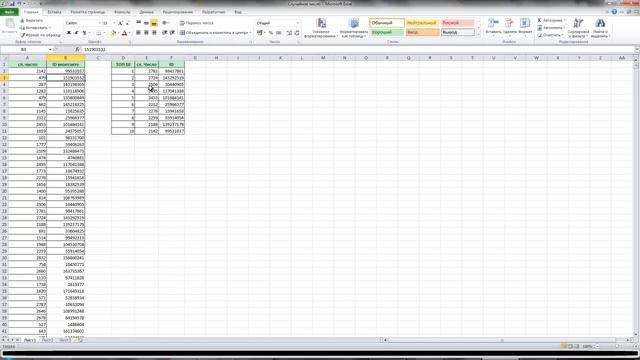Toggle italic formatting
Viewport: 640px width, 360px height.
(76, 33)
